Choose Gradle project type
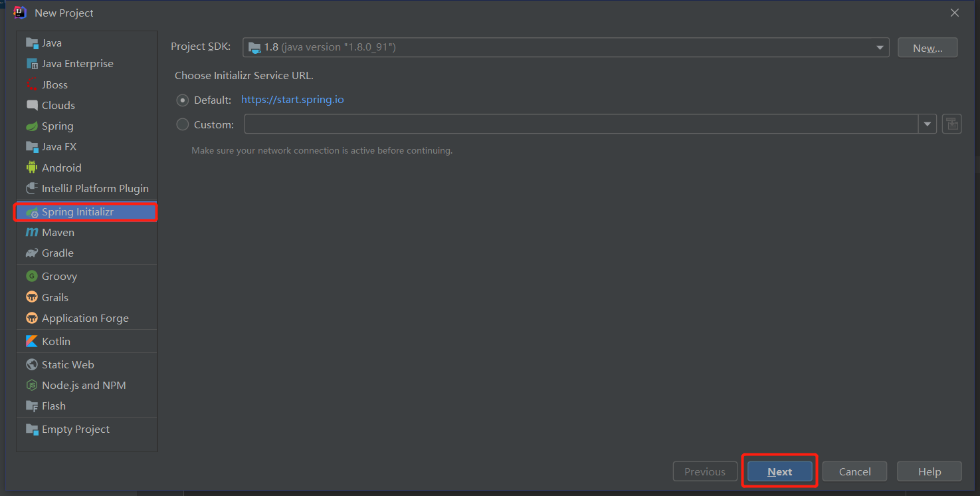Screen dimensions: 980x496 click(x=86, y=253)
